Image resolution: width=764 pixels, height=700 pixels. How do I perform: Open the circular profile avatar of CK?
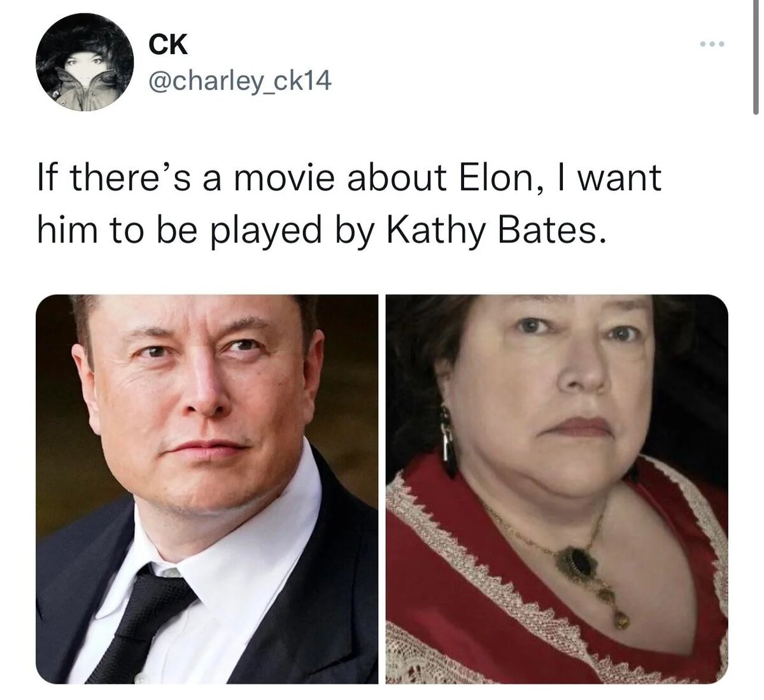pos(85,62)
